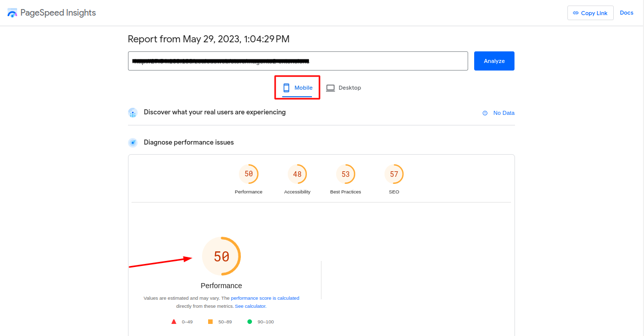
Task: Select the Performance score gauge 50
Action: (248, 174)
